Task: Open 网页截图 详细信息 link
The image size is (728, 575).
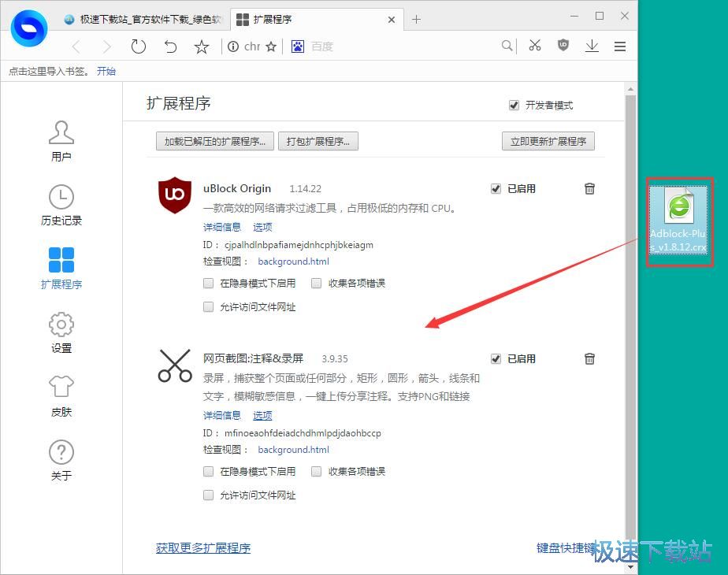Action: tap(222, 415)
